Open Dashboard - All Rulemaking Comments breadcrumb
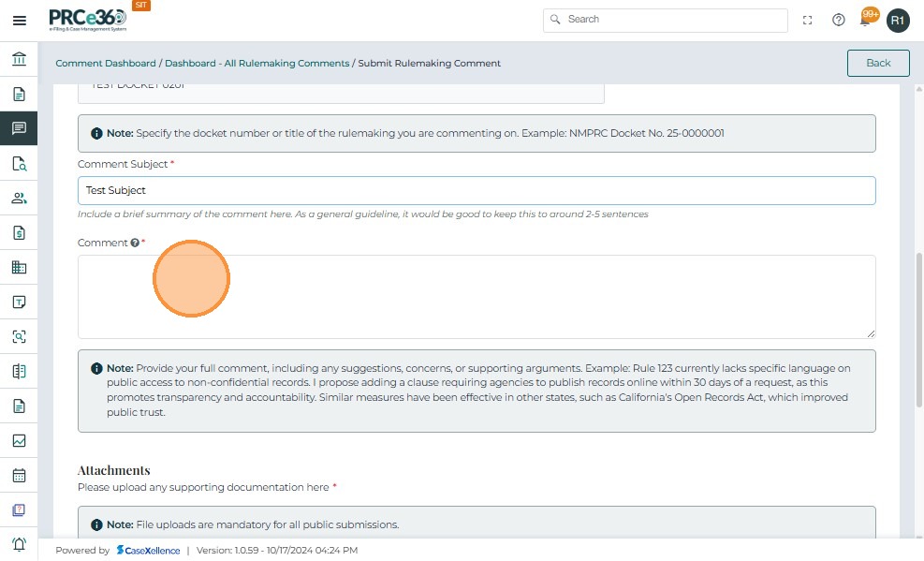The width and height of the screenshot is (924, 561). click(257, 64)
